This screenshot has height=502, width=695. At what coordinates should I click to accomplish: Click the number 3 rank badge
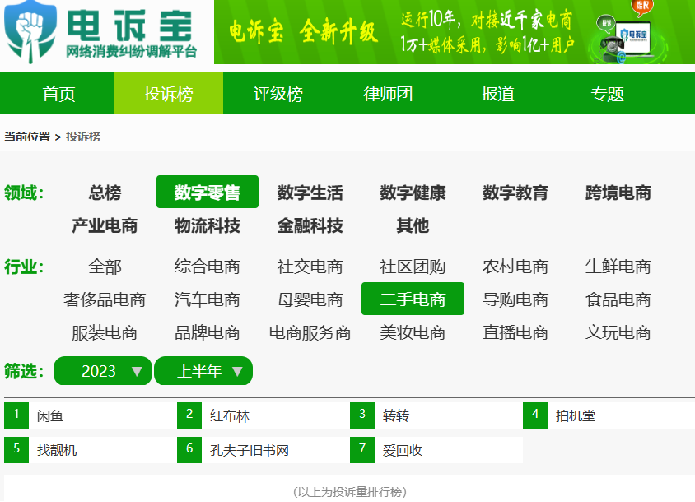coord(362,414)
